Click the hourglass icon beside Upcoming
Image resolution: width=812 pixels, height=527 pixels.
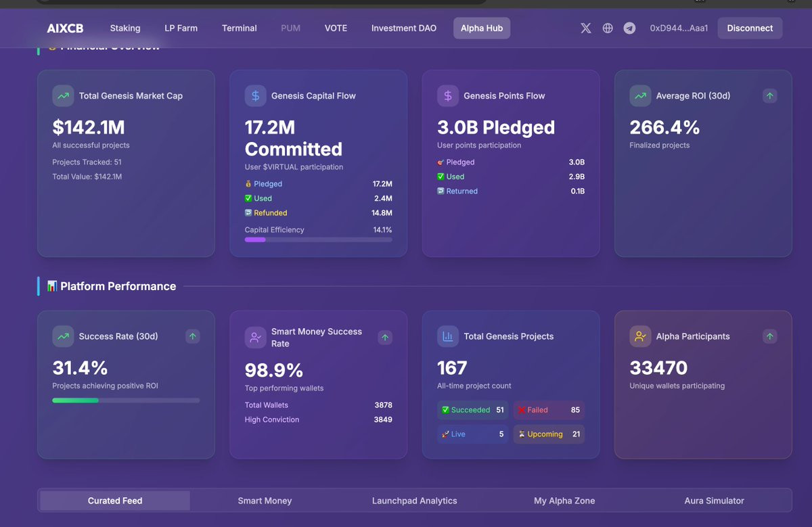(522, 434)
